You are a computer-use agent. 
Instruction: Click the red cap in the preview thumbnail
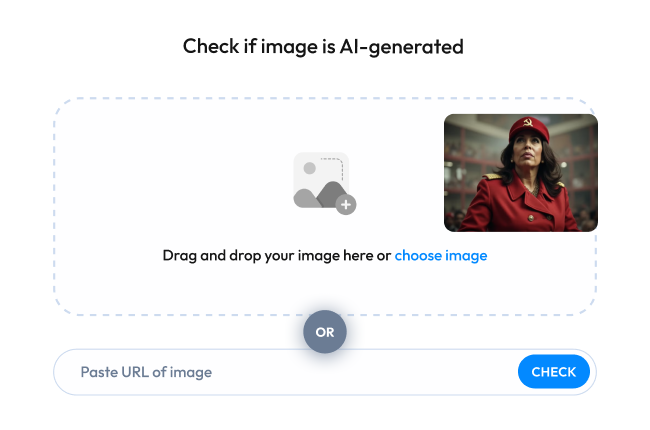tap(529, 129)
